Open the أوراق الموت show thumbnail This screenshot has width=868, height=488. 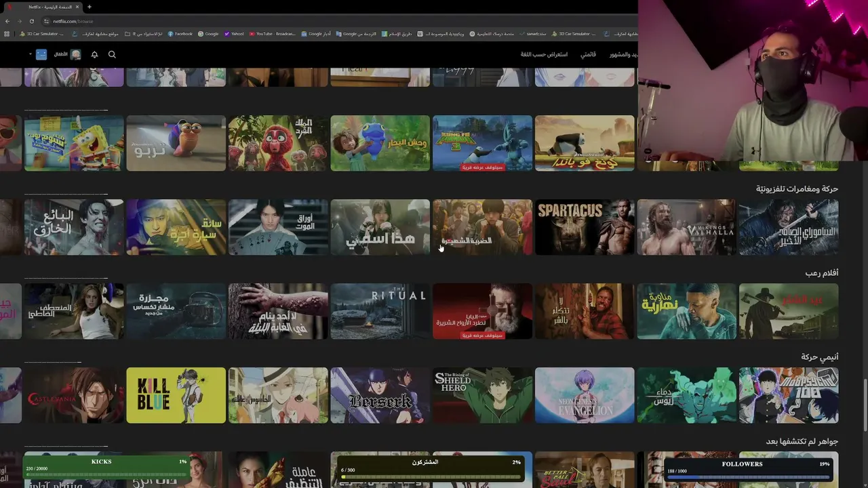tap(278, 227)
